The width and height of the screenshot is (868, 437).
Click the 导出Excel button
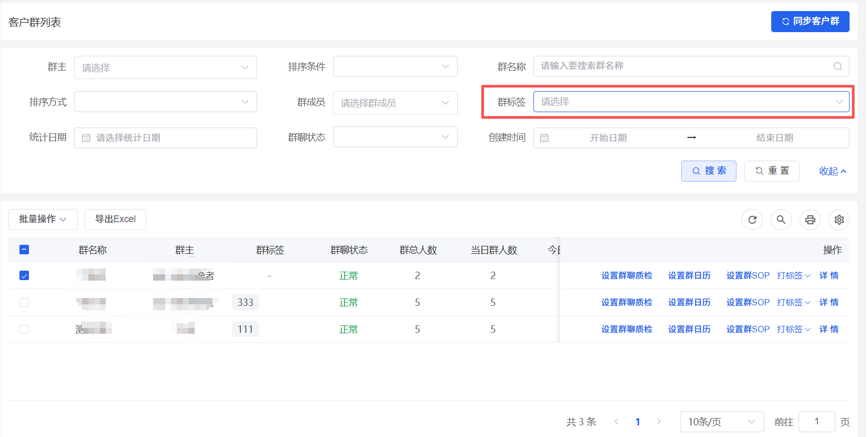(115, 220)
